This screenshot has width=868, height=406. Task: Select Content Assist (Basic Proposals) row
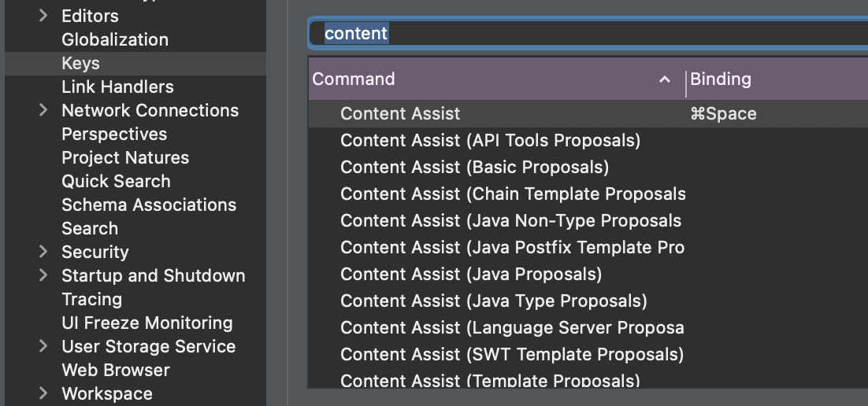(474, 167)
